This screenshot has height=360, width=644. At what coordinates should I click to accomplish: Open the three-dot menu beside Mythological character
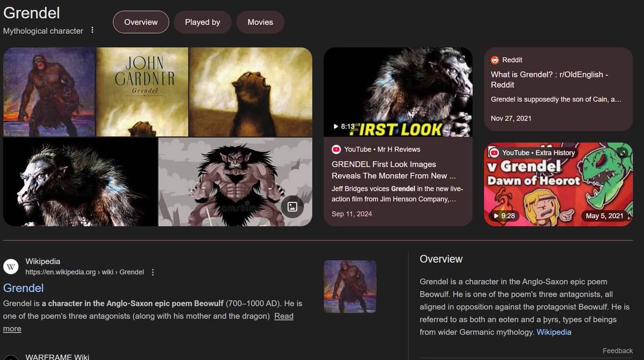pos(92,30)
